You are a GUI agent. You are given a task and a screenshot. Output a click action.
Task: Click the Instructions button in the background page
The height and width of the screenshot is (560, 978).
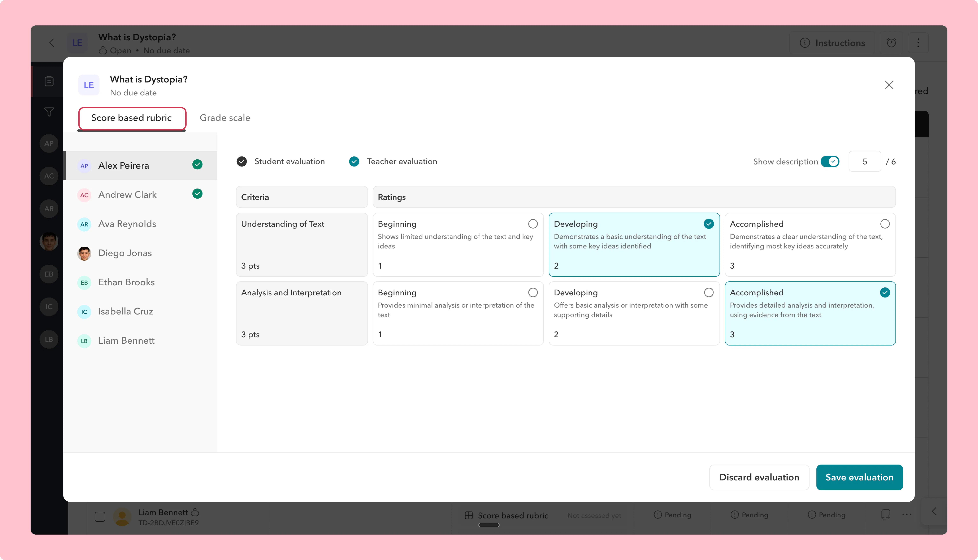tap(832, 43)
